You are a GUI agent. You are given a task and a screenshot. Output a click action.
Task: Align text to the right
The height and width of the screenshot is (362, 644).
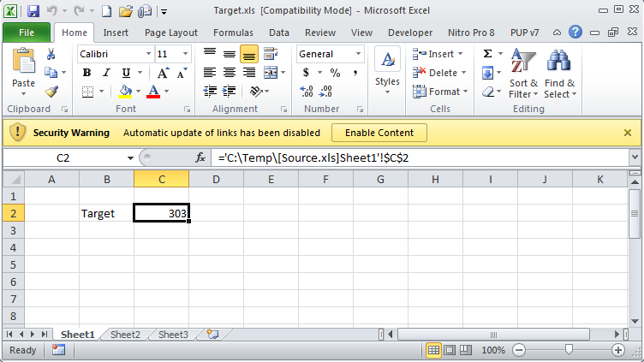click(x=249, y=73)
